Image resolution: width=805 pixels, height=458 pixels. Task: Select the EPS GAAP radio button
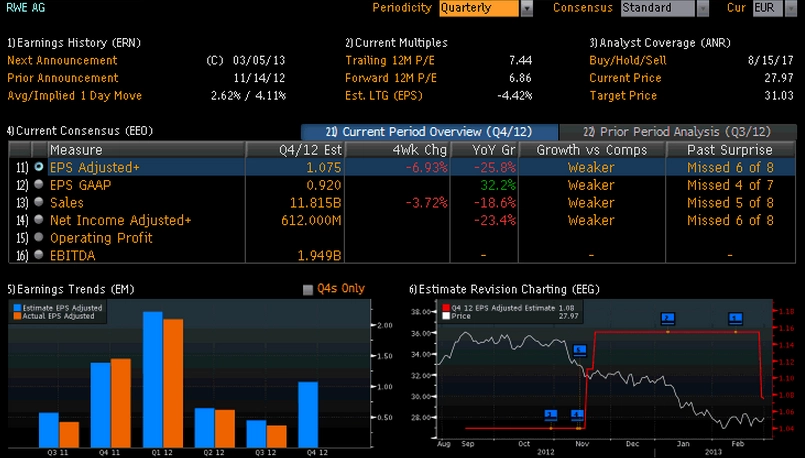pos(39,185)
